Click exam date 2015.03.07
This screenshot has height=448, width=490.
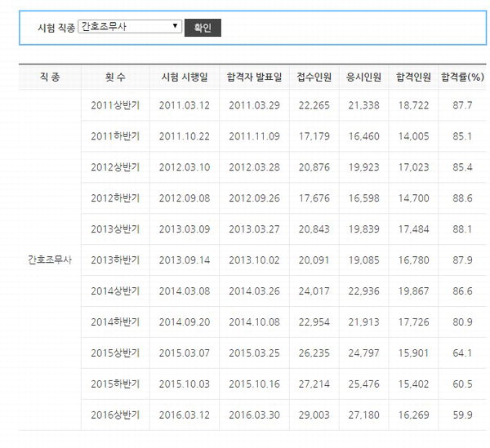(x=185, y=353)
